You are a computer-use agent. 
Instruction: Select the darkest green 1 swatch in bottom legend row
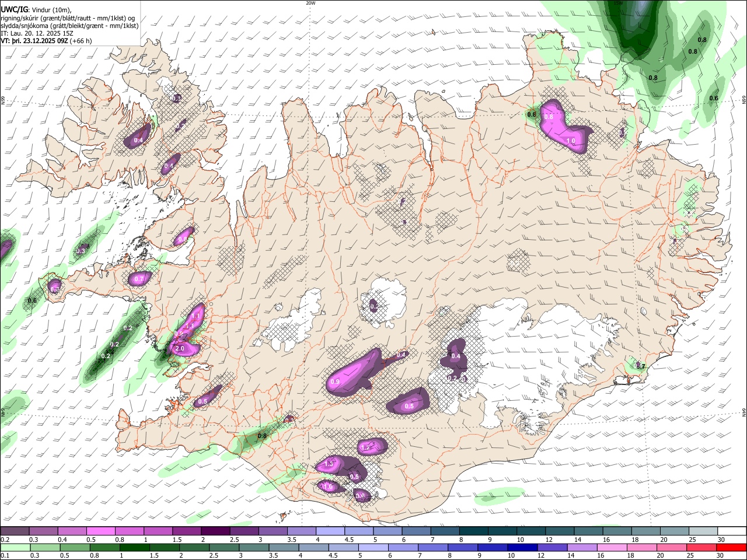(134, 547)
